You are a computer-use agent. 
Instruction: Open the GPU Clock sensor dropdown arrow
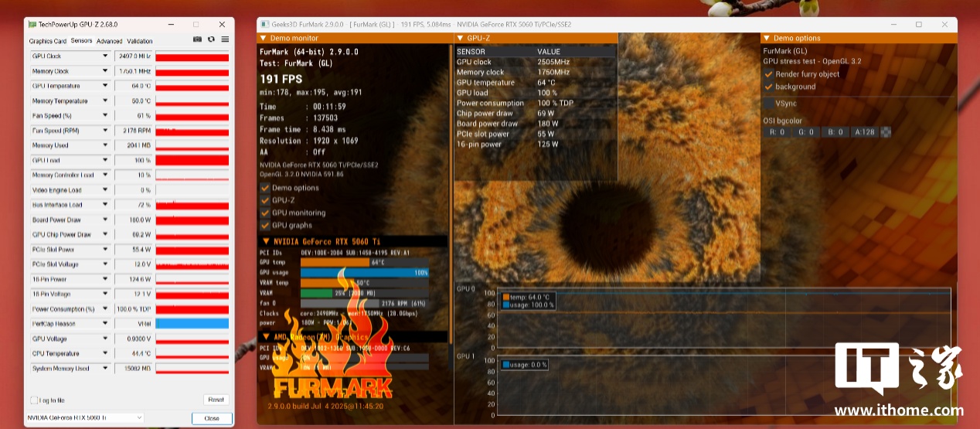(x=105, y=56)
